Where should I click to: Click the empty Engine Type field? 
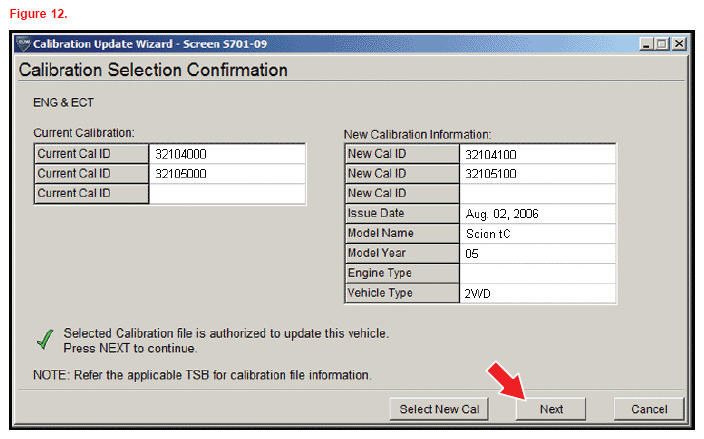coord(537,273)
